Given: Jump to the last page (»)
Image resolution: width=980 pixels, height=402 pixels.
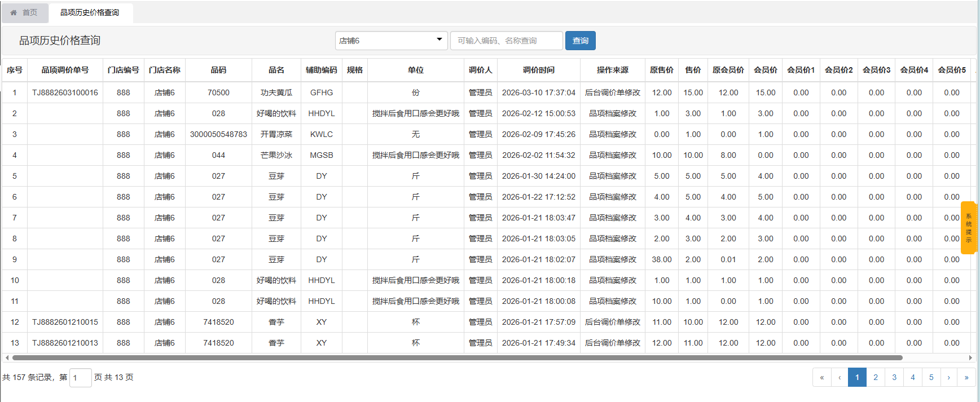Looking at the screenshot, I should click(966, 377).
